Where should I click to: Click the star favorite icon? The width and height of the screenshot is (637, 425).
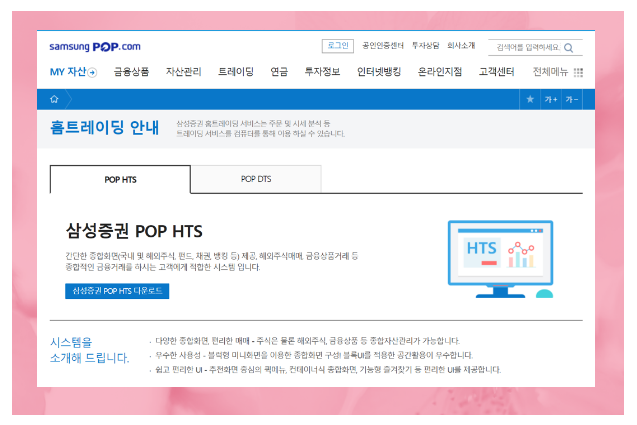[x=530, y=99]
